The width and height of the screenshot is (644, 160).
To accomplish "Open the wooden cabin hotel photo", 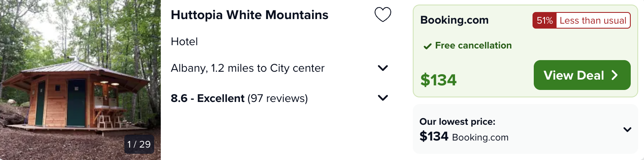I will [x=80, y=80].
